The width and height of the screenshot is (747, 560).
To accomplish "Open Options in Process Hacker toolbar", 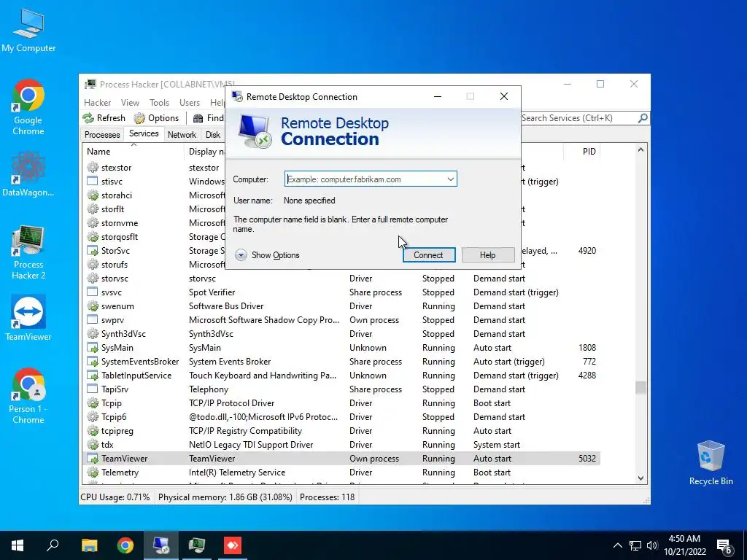I will pos(156,118).
